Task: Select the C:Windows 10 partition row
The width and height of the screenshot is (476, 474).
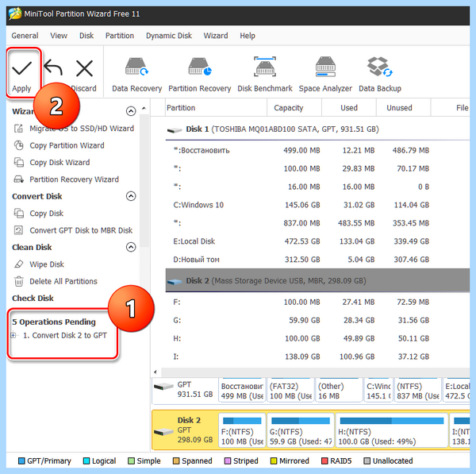Action: [317, 205]
